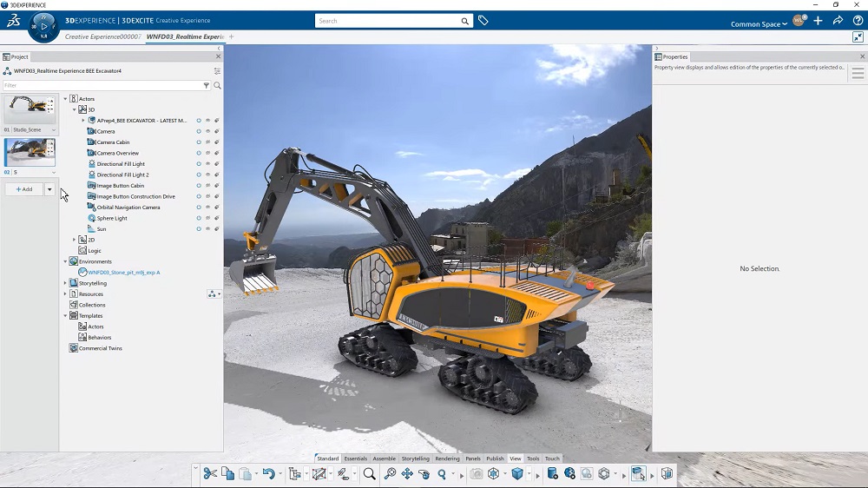Viewport: 868px width, 488px height.
Task: Toggle power state of Image Button Cabin
Action: pos(199,186)
